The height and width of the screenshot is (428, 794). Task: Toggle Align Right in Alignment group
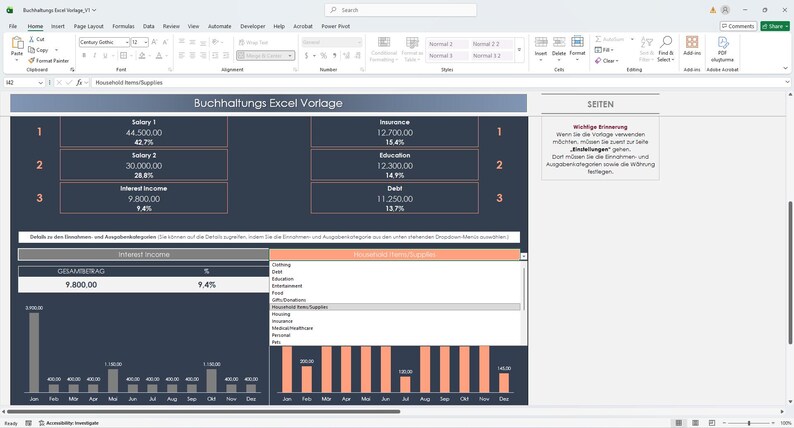(x=203, y=56)
